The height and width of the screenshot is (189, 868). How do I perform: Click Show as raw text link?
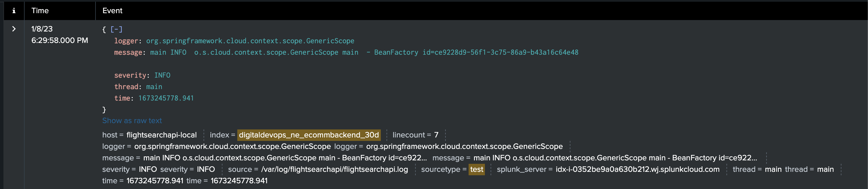pos(132,121)
